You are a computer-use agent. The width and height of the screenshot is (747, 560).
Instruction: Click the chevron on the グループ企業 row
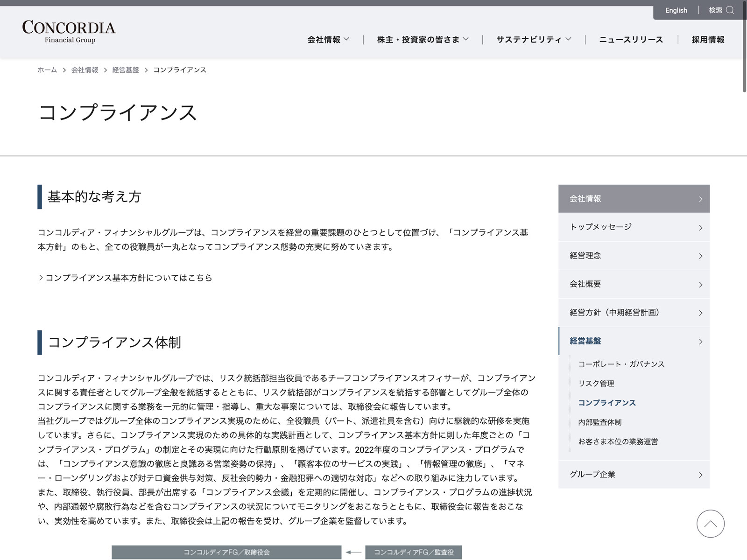coord(700,475)
